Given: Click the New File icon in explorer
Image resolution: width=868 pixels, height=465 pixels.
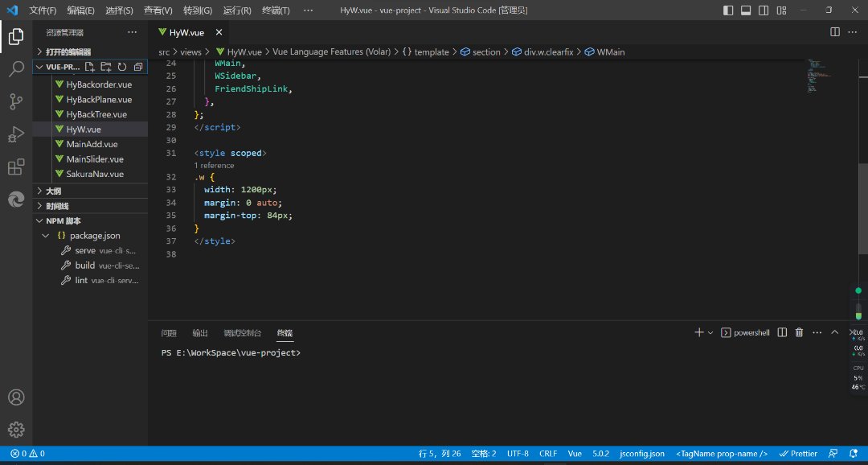Looking at the screenshot, I should tap(90, 67).
